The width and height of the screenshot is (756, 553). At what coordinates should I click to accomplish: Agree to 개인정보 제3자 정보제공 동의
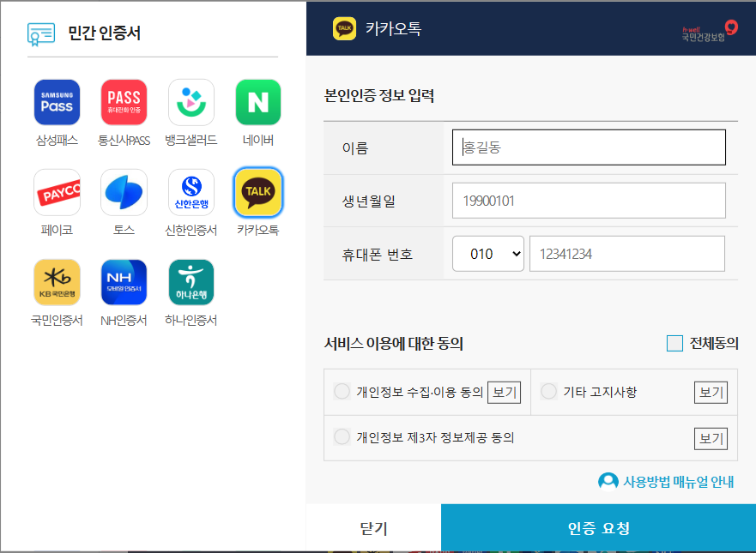point(342,437)
